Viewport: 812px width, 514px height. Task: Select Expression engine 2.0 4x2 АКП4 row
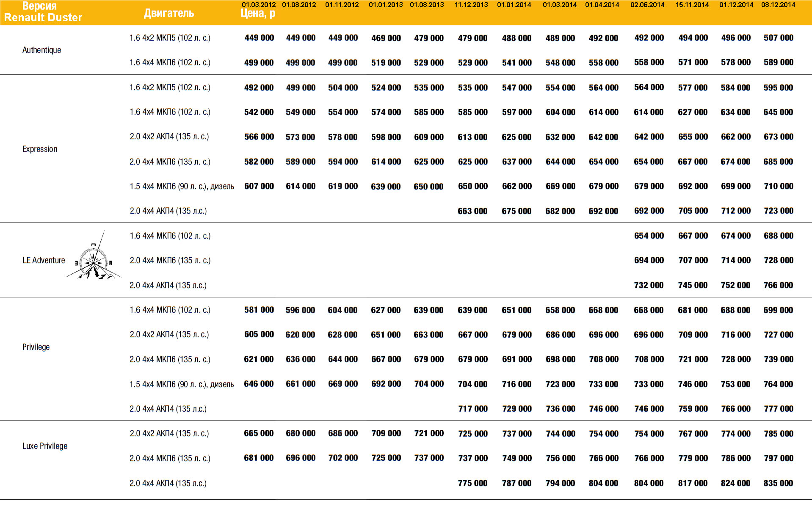[169, 136]
